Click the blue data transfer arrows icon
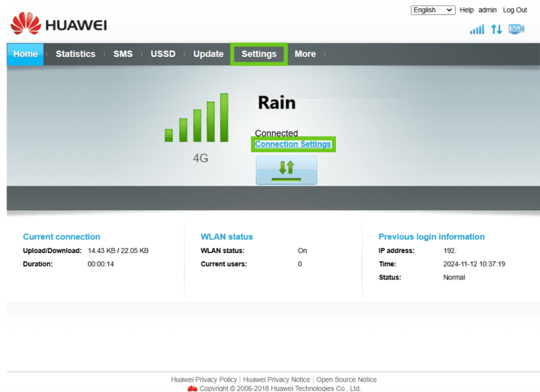Image resolution: width=540 pixels, height=392 pixels. [x=496, y=29]
